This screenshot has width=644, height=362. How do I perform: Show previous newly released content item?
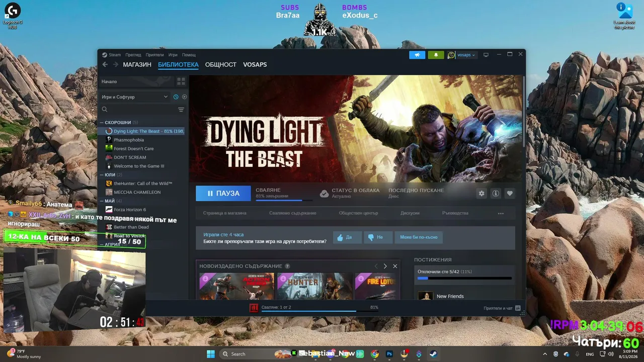click(375, 266)
